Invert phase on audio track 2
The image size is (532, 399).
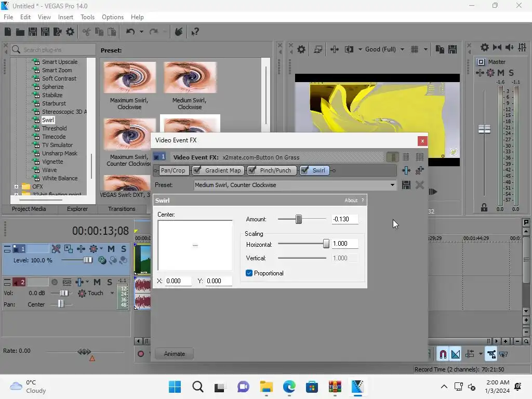point(67,282)
